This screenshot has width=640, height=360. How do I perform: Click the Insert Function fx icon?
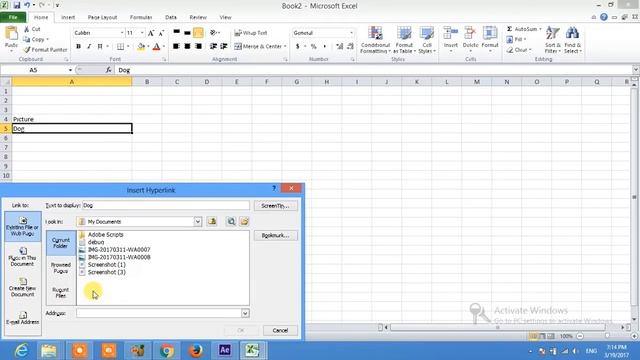pyautogui.click(x=108, y=70)
